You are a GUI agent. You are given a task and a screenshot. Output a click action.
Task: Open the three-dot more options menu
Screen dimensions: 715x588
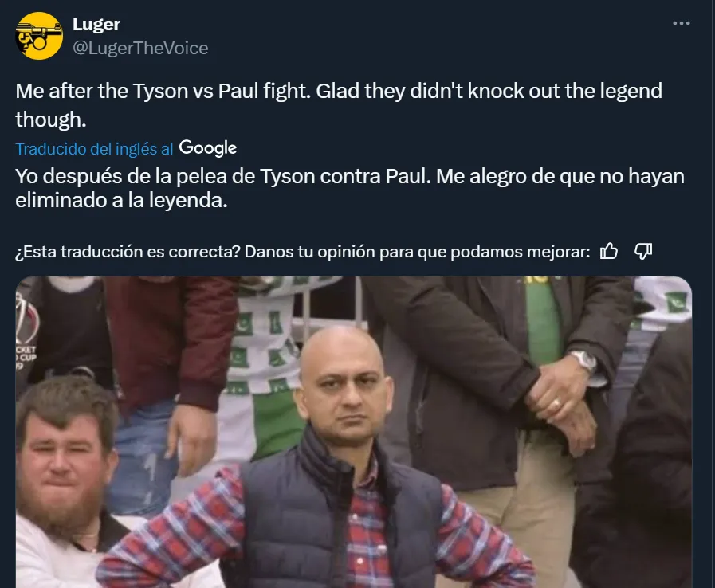coord(682,23)
